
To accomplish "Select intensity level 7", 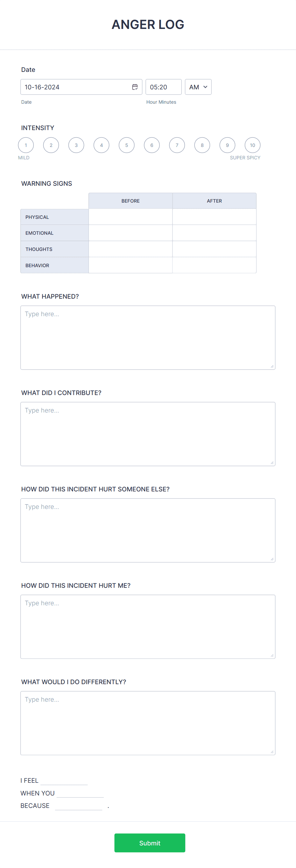I will (x=177, y=145).
